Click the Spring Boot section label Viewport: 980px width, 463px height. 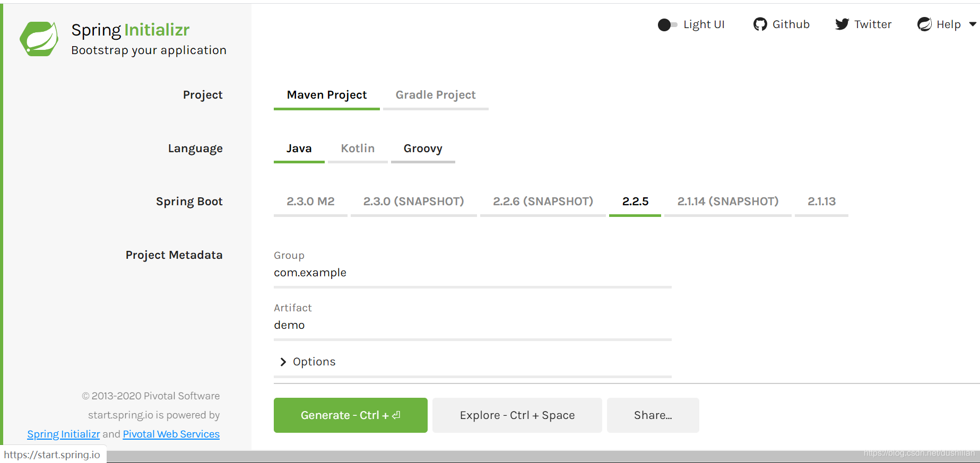[x=189, y=202]
